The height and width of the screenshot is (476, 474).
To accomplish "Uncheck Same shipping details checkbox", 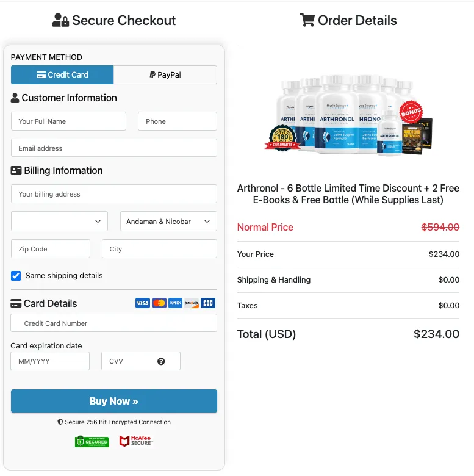I will pyautogui.click(x=16, y=276).
